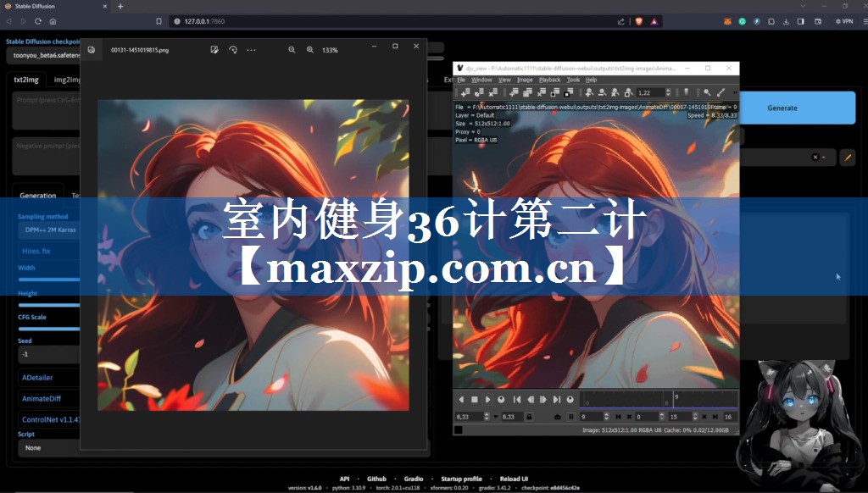Viewport: 868px width, 493px height.
Task: Click current frame field showing 9
Action: click(x=592, y=417)
